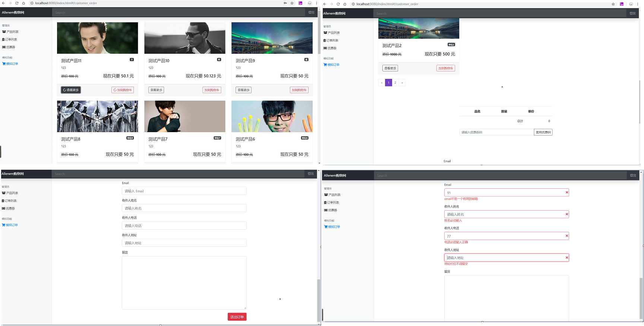Open 优惠券 in bottom-left window sidebar
Viewport: 644px width, 326px height.
click(x=9, y=208)
